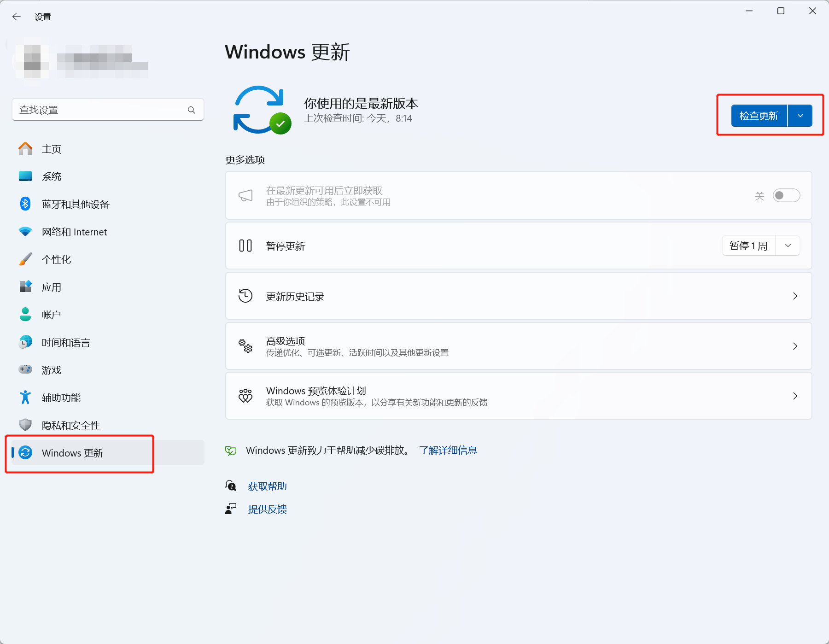Click the blurred user profile picture
Viewport: 829px width, 644px height.
pos(32,61)
